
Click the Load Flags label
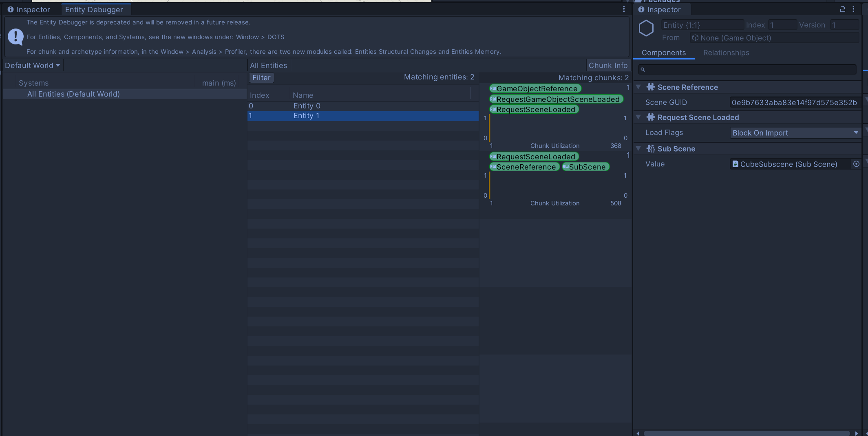click(664, 133)
